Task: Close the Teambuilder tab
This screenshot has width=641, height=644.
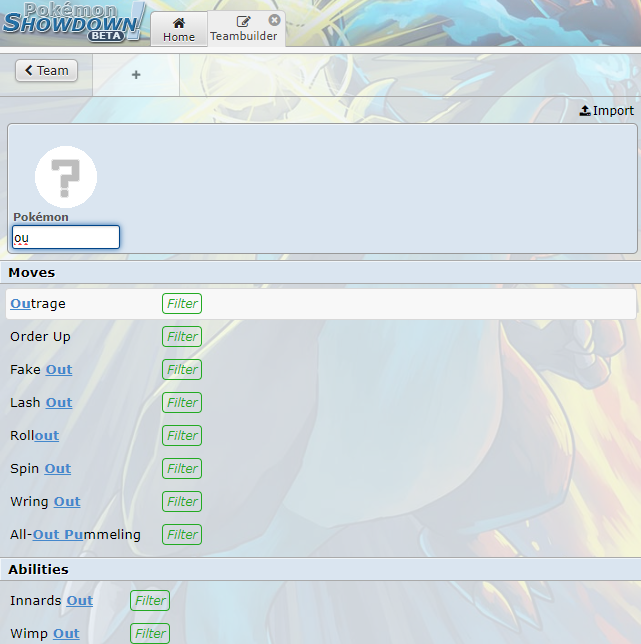Action: (x=274, y=20)
